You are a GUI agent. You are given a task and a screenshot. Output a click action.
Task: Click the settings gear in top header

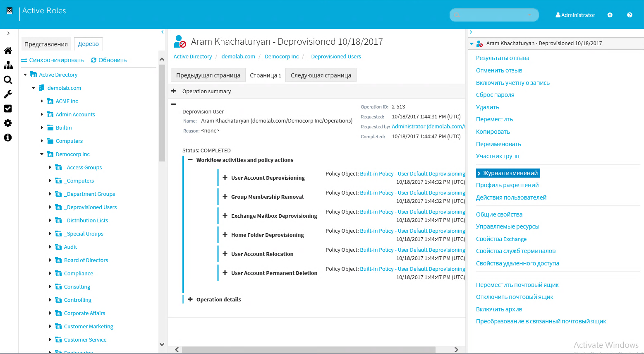click(x=610, y=15)
